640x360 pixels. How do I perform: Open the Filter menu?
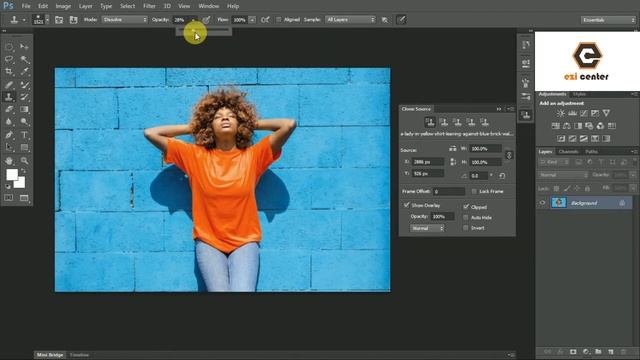149,6
